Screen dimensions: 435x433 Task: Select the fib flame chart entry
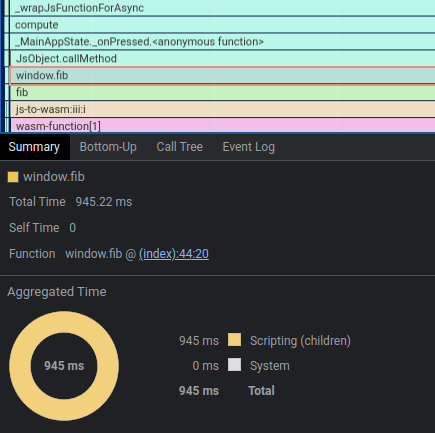click(222, 93)
